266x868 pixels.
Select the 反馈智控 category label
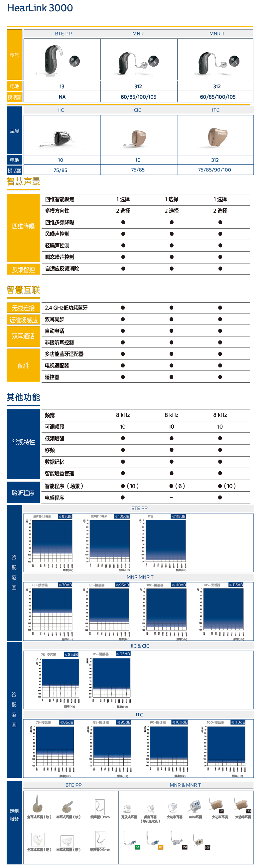point(24,269)
